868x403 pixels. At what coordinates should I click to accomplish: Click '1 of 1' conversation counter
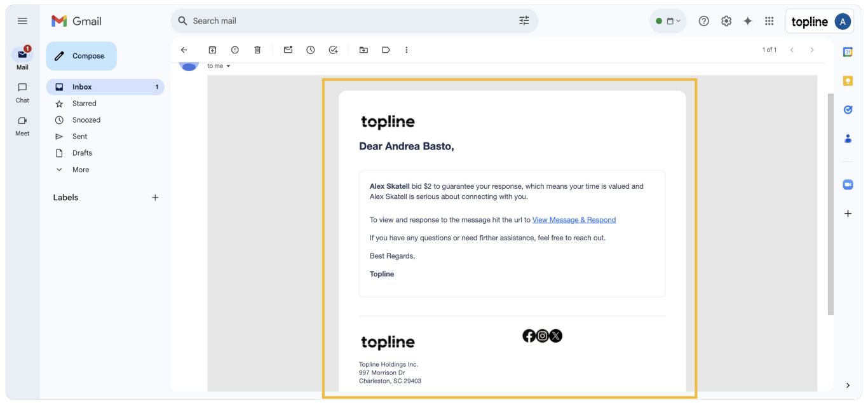[x=770, y=50]
